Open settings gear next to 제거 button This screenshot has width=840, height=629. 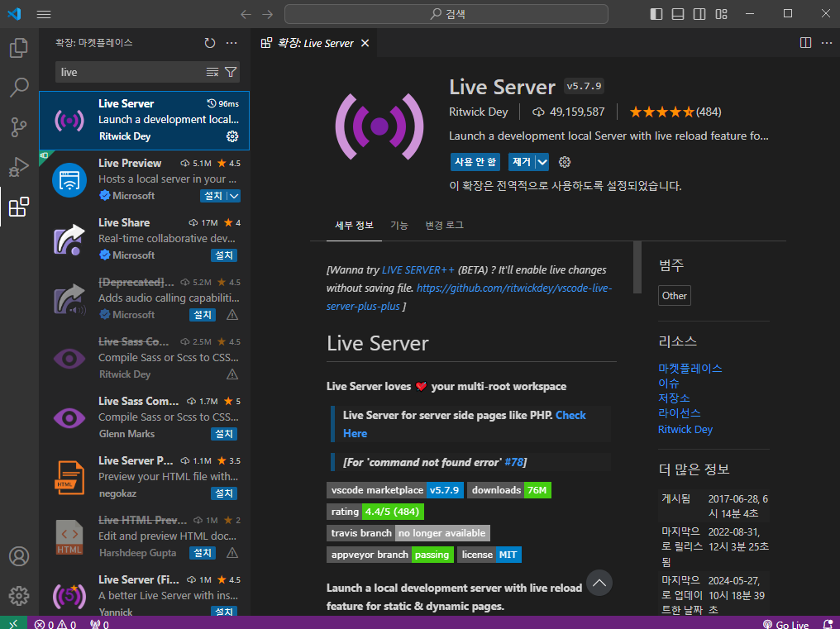click(x=565, y=162)
